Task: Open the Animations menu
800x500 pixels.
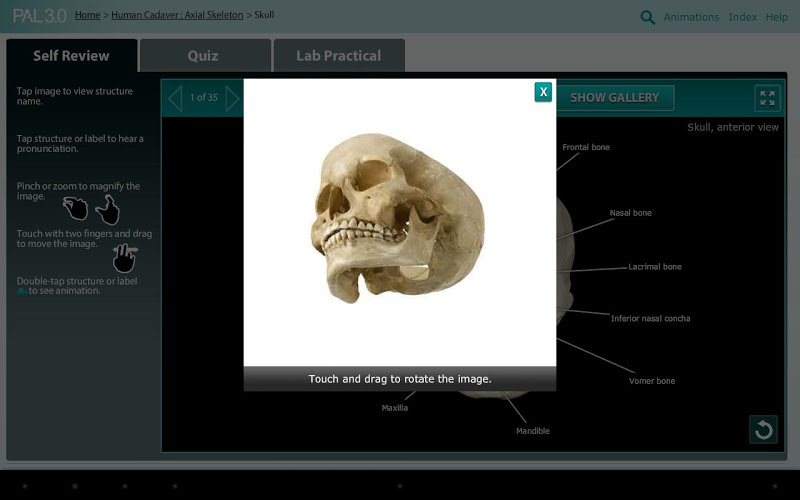Action: point(691,17)
